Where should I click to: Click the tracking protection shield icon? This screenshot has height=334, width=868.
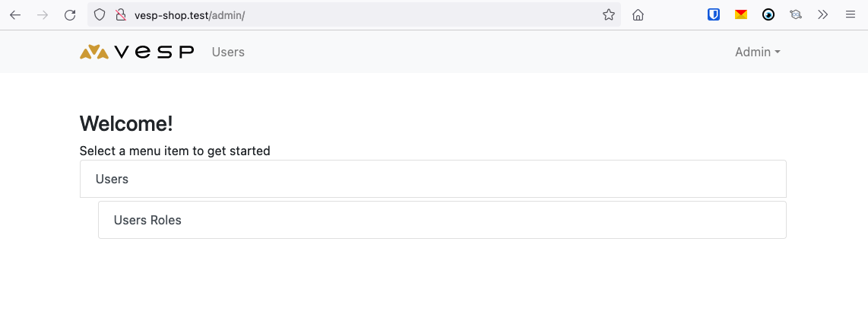(99, 15)
